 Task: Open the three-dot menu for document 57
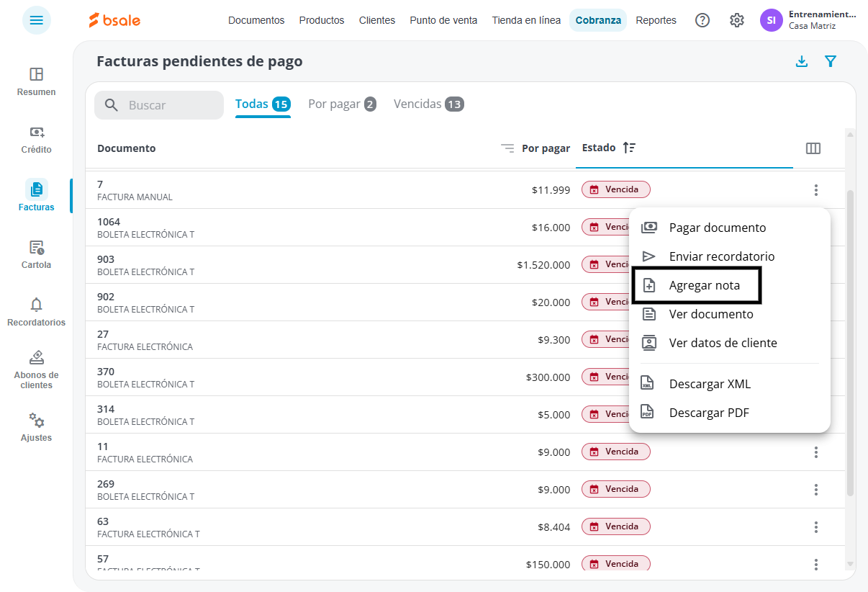816,565
